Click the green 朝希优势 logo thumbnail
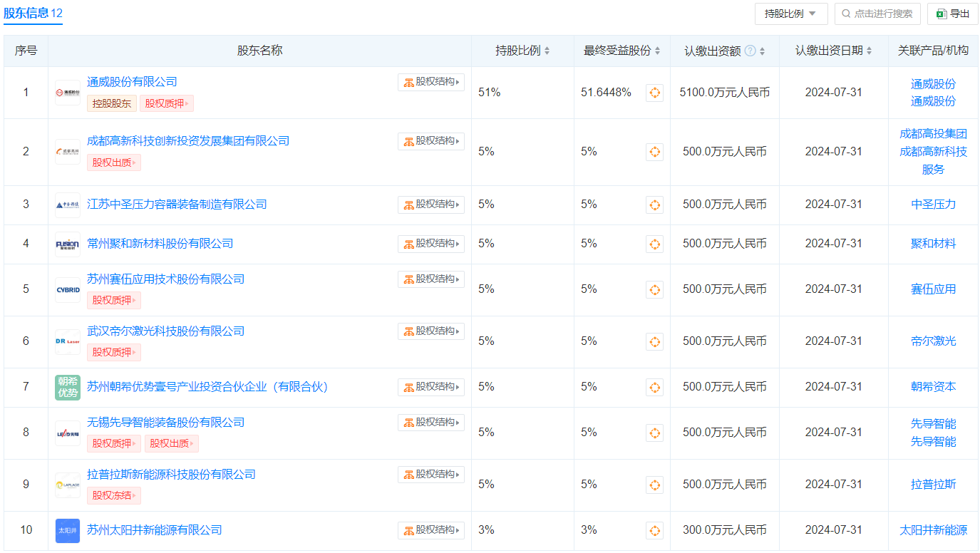Viewport: 980px width, 553px height. pos(68,387)
